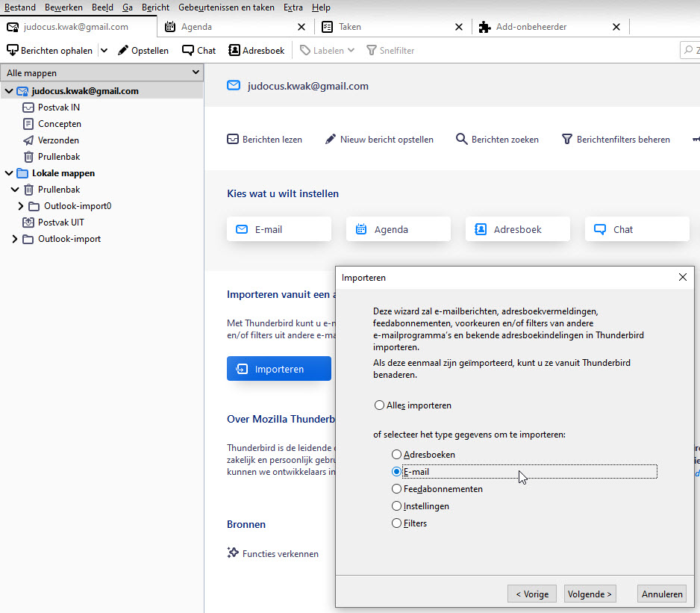Open the Beeld menu
Screen dimensions: 700x613
tap(102, 7)
